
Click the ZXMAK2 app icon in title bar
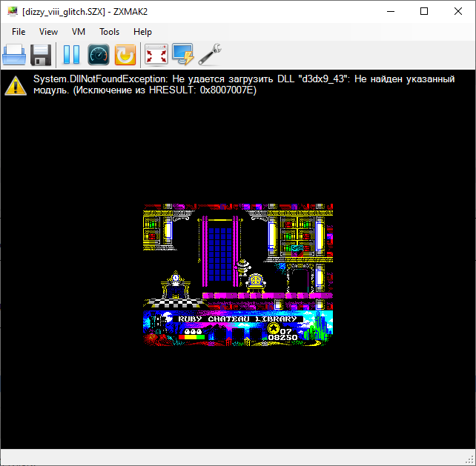point(11,11)
